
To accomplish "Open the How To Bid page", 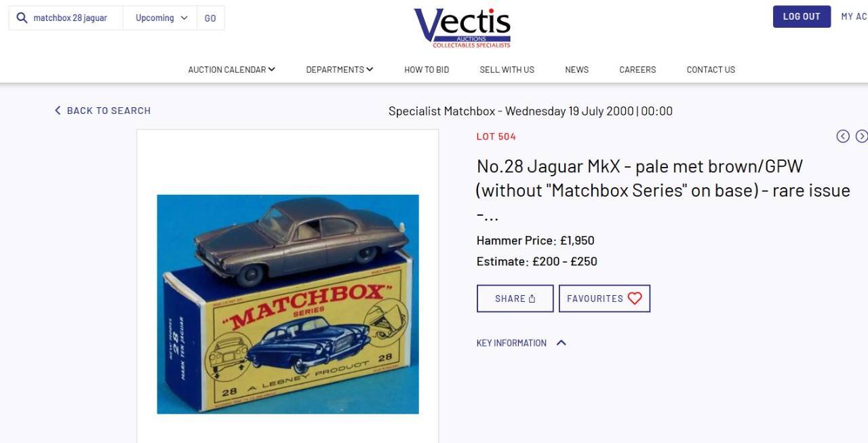I will tap(427, 69).
